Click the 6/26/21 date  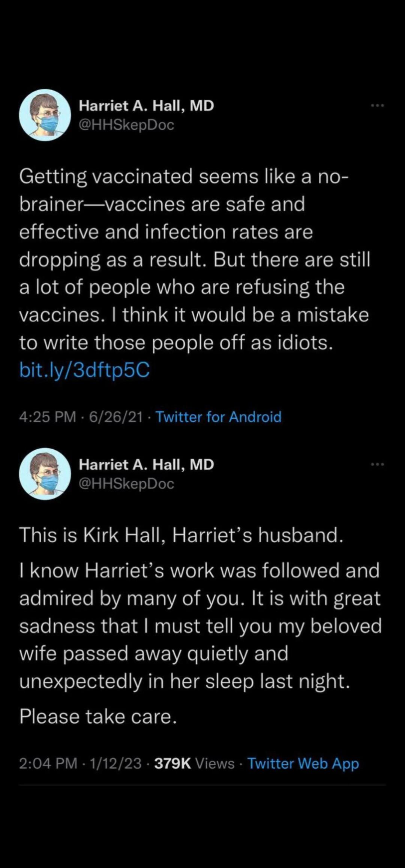pyautogui.click(x=116, y=417)
